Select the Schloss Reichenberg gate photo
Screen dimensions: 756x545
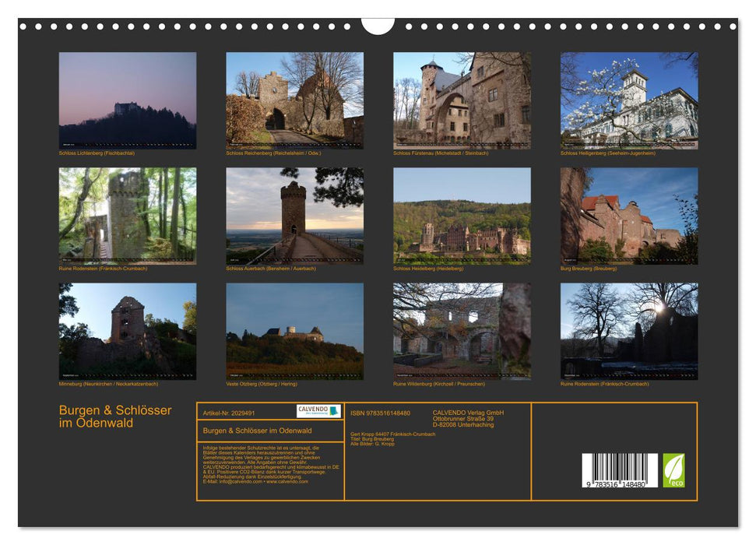coord(294,100)
